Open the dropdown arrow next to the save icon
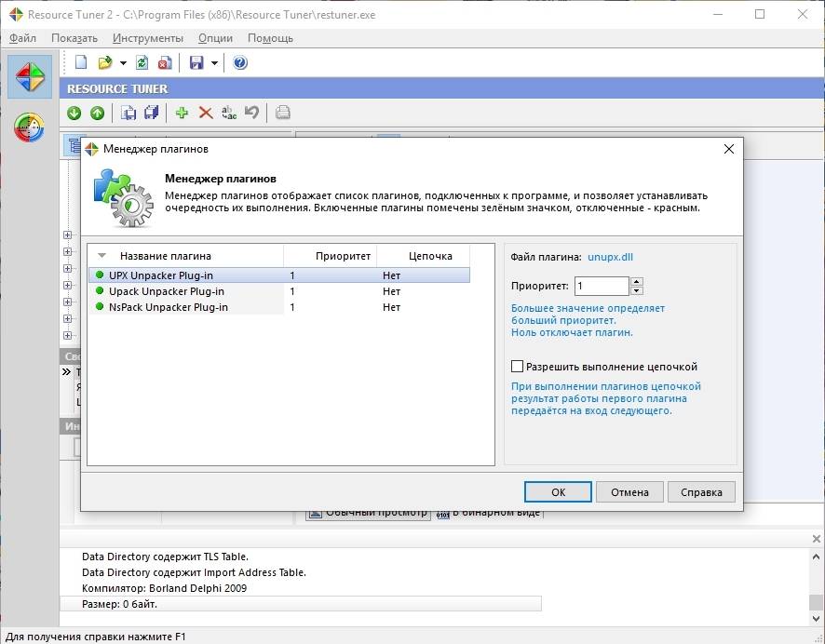 click(215, 63)
